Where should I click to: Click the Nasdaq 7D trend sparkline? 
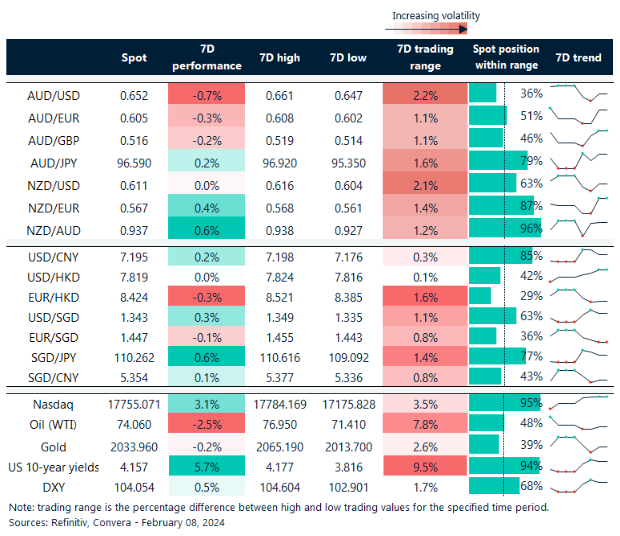coord(578,404)
